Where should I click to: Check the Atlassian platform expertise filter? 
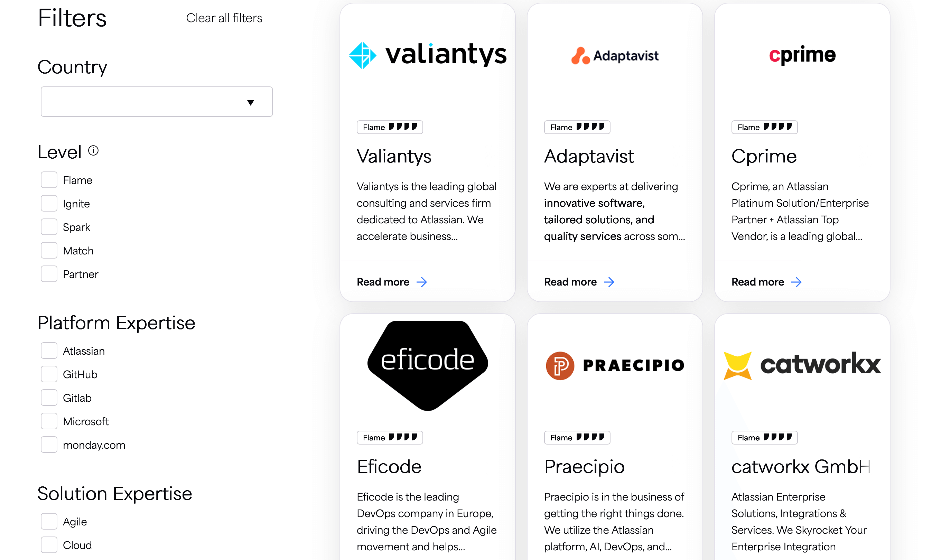pos(49,350)
